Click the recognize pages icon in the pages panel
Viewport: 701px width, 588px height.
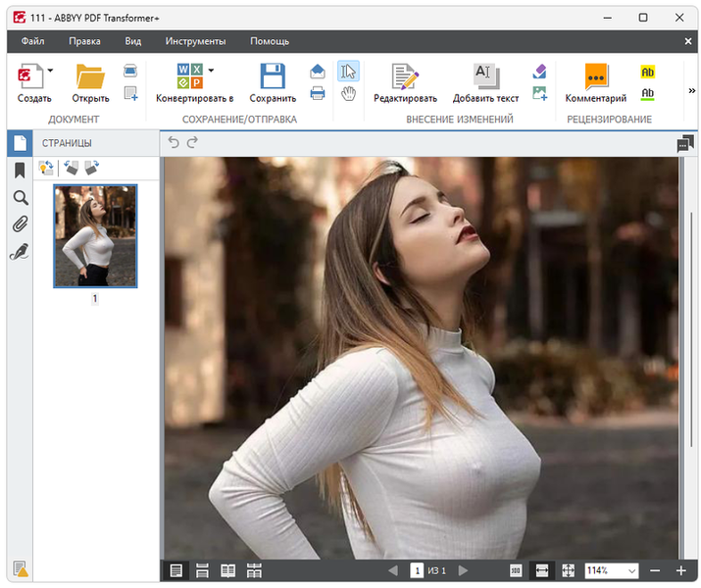46,168
